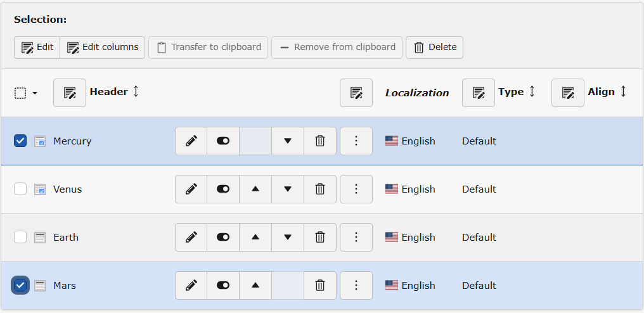Image resolution: width=644 pixels, height=313 pixels.
Task: Click English localization in Mercury row
Action: coord(410,141)
